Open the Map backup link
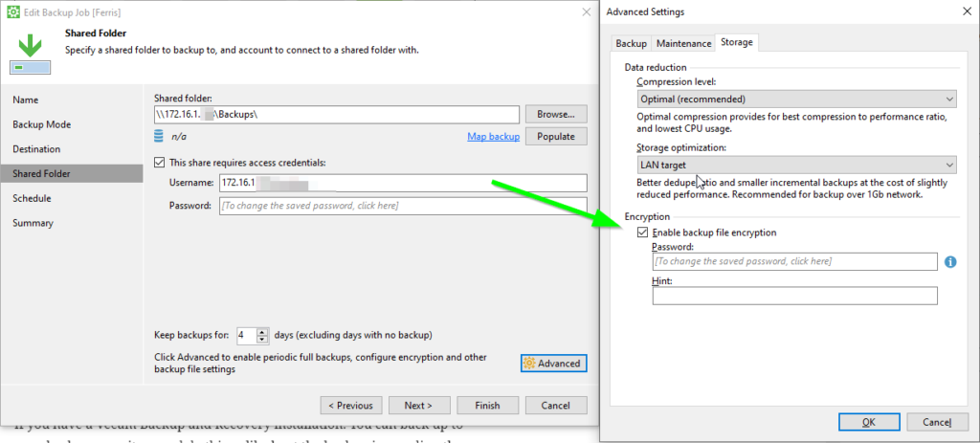 (x=493, y=136)
